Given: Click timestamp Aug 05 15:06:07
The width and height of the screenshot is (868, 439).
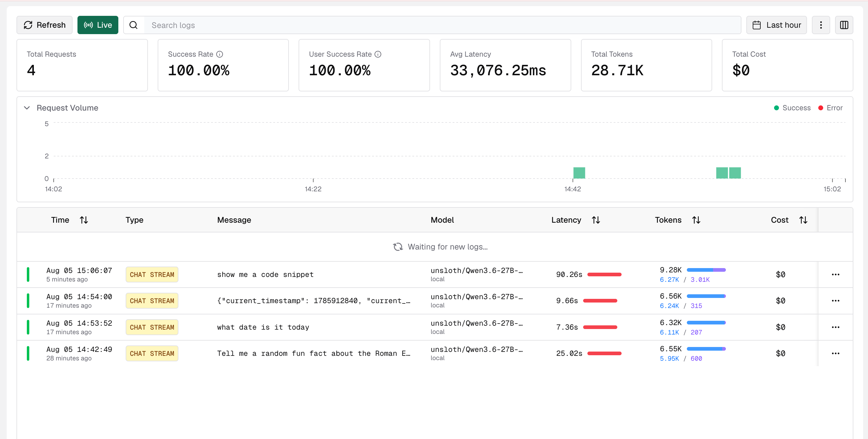Looking at the screenshot, I should tap(79, 270).
